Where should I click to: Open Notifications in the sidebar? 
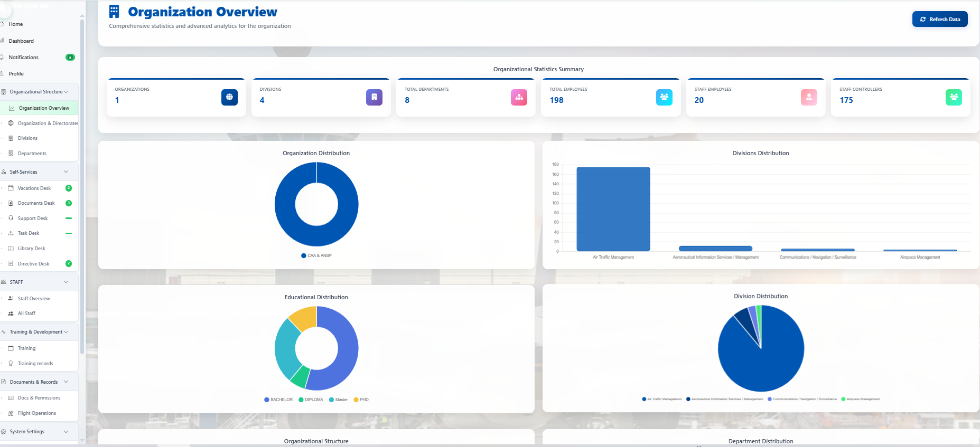click(x=23, y=57)
